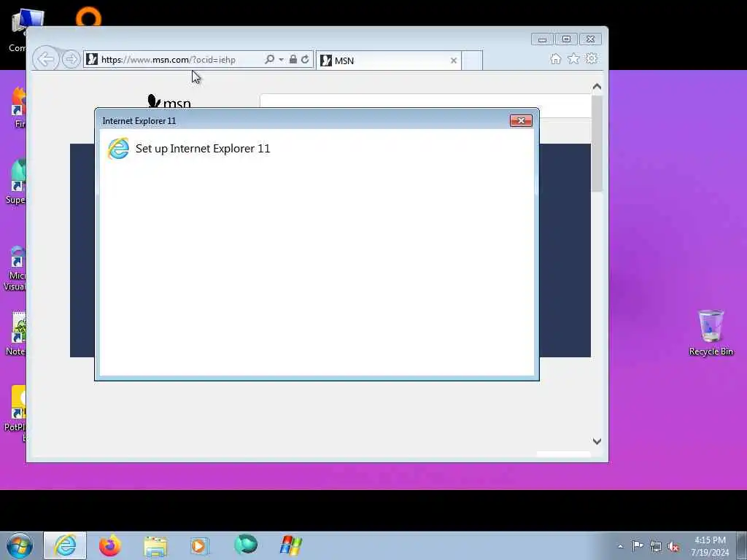The width and height of the screenshot is (747, 560).
Task: Open Windows Explorer folder icon on taskbar
Action: (x=155, y=546)
